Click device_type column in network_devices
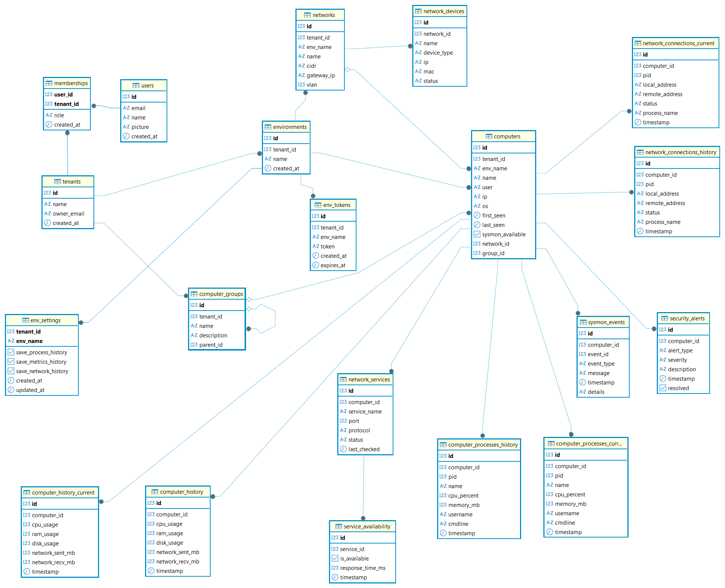Viewport: 725px width, 588px height. tap(438, 53)
